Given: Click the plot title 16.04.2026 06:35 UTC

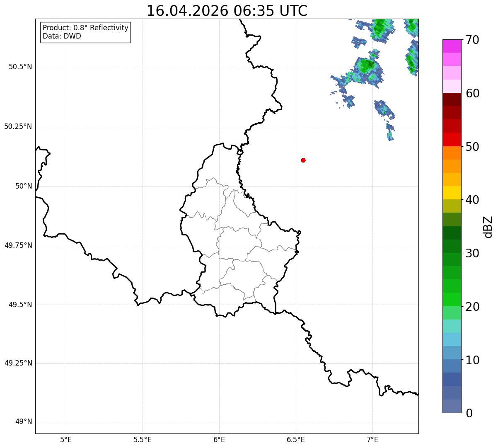Looking at the screenshot, I should click(227, 11).
